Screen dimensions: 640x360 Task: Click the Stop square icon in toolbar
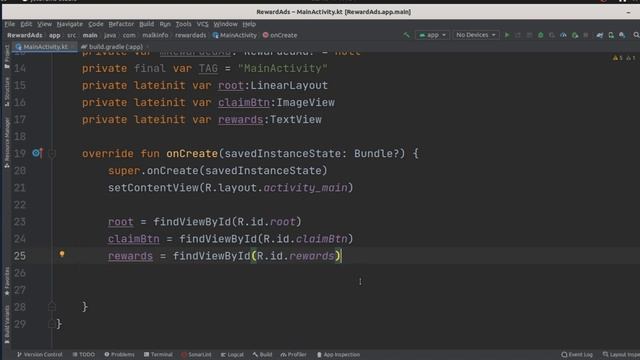coord(586,35)
